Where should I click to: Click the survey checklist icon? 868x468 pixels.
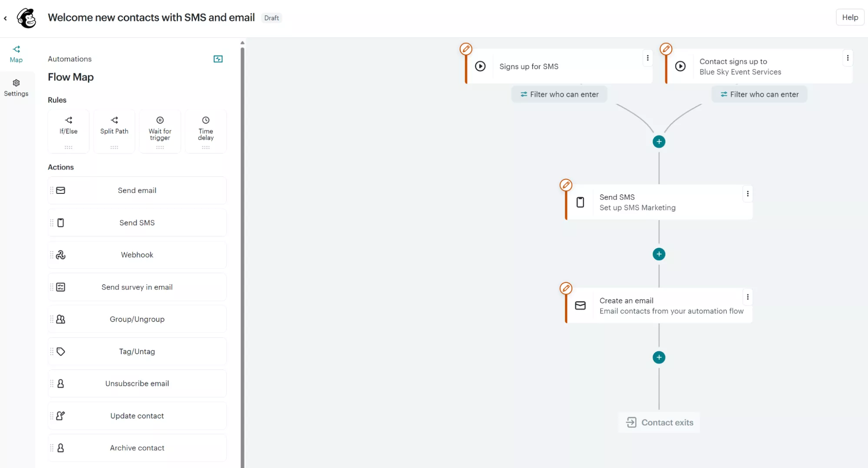61,287
